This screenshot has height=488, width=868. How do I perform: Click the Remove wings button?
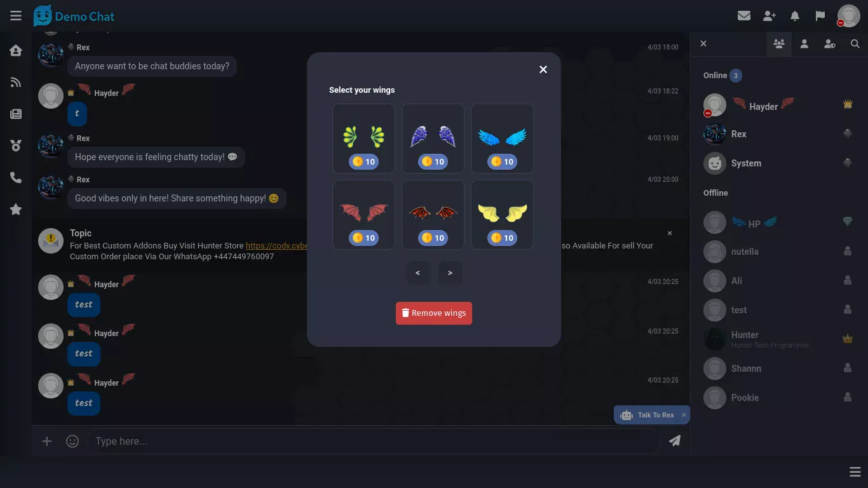pyautogui.click(x=434, y=313)
